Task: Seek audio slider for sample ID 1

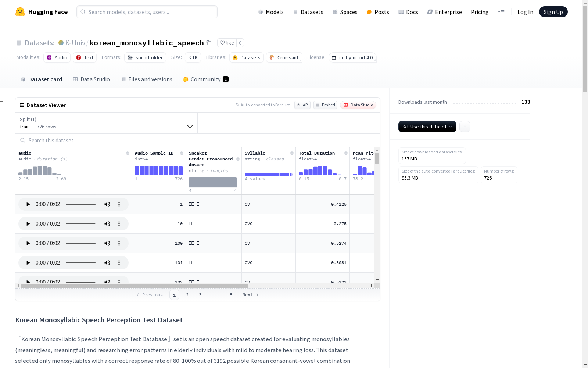Action: [x=81, y=204]
